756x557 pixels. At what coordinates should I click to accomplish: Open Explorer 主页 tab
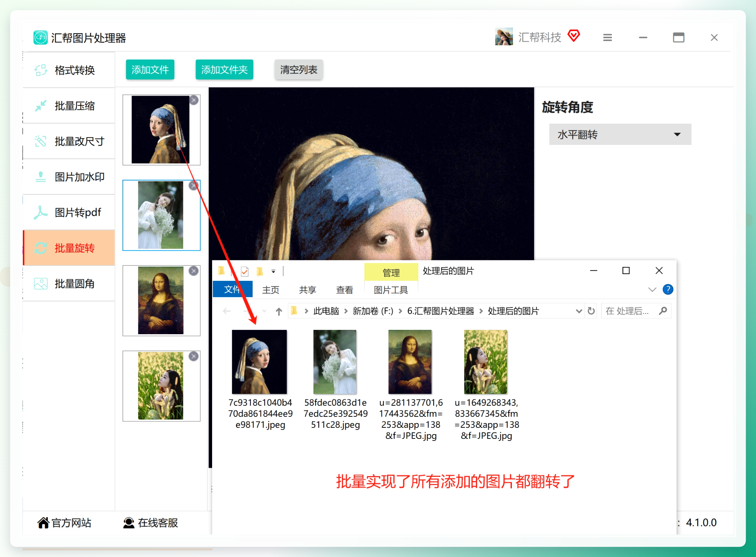[x=271, y=290]
